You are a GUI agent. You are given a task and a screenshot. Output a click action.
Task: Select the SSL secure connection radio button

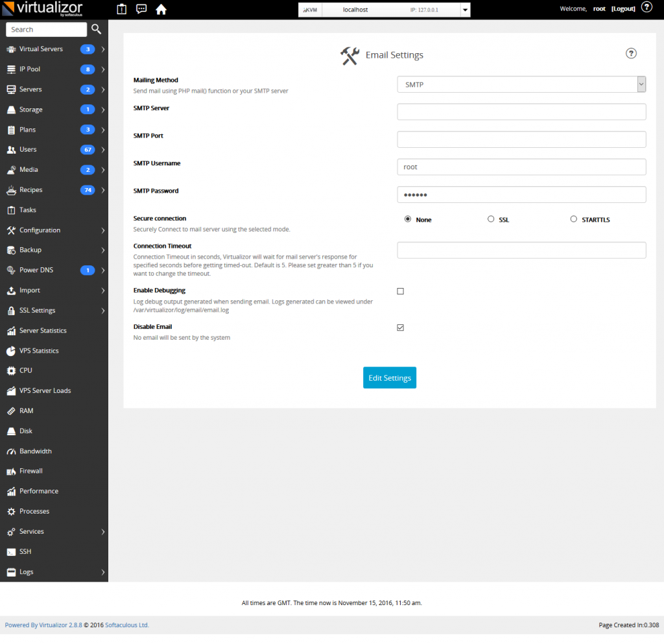pos(491,219)
